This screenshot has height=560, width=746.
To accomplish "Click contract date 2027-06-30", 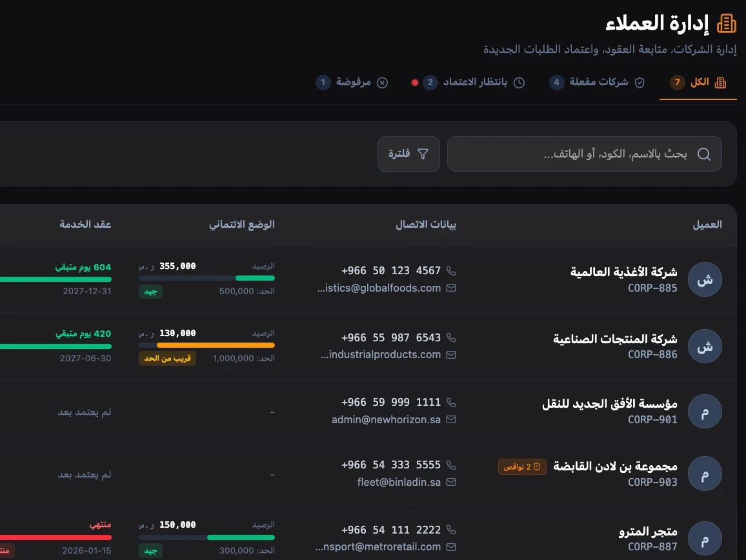I will tap(86, 358).
